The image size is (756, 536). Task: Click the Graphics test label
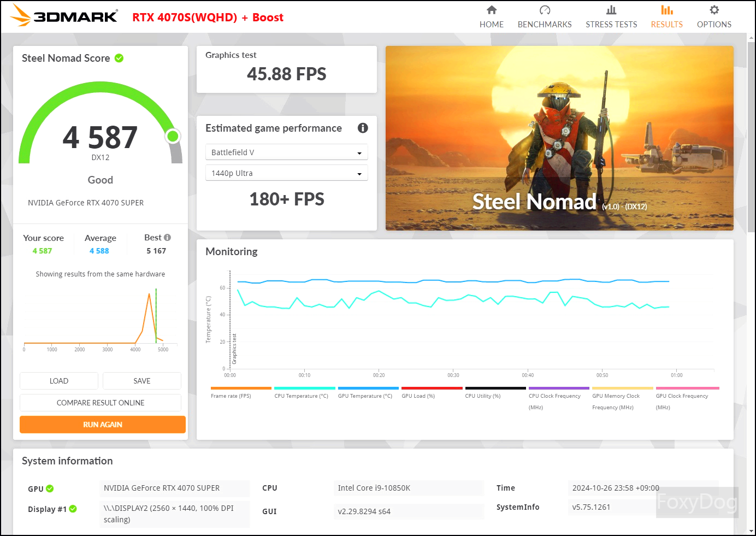click(231, 55)
